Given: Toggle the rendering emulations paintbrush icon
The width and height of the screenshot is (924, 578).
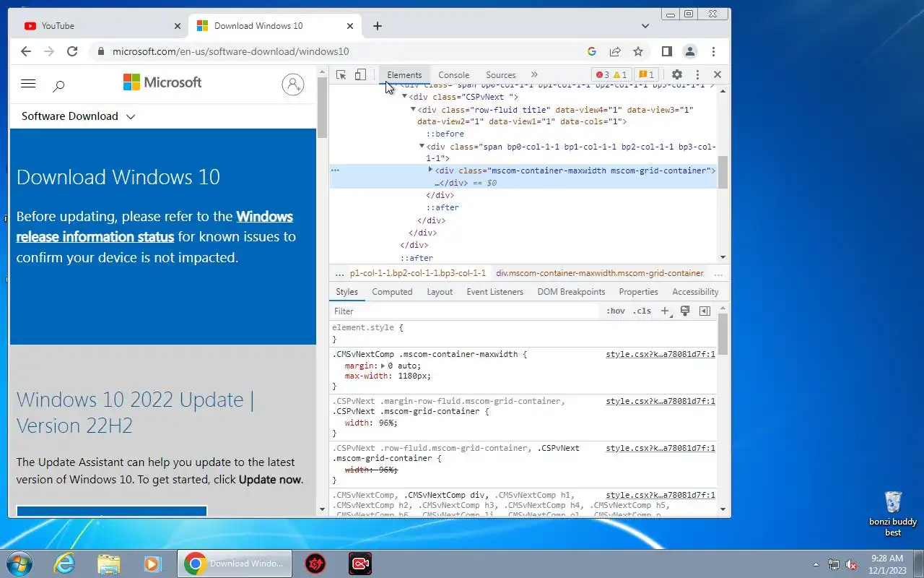Looking at the screenshot, I should point(685,311).
